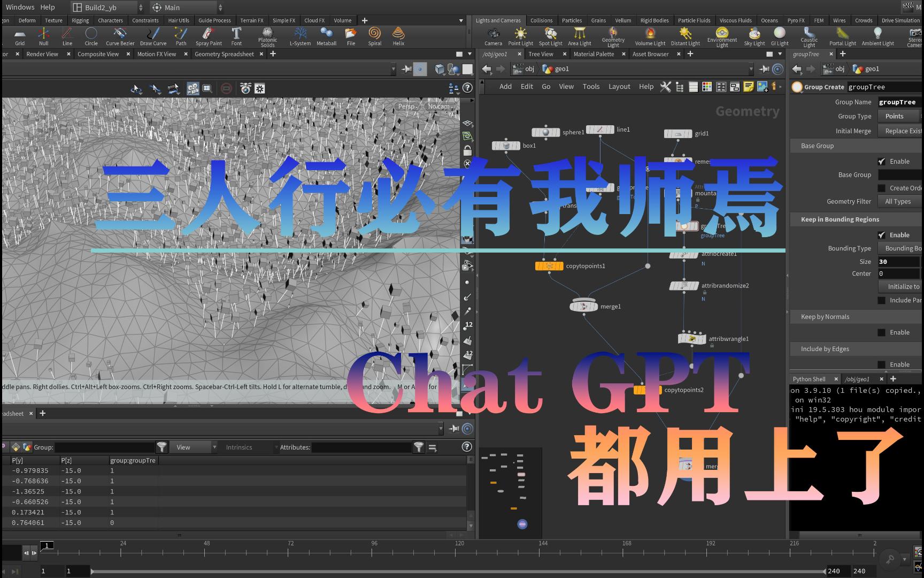Switch to Geometry Spreadsheet tab
Screen dimensions: 924x578
coord(224,54)
